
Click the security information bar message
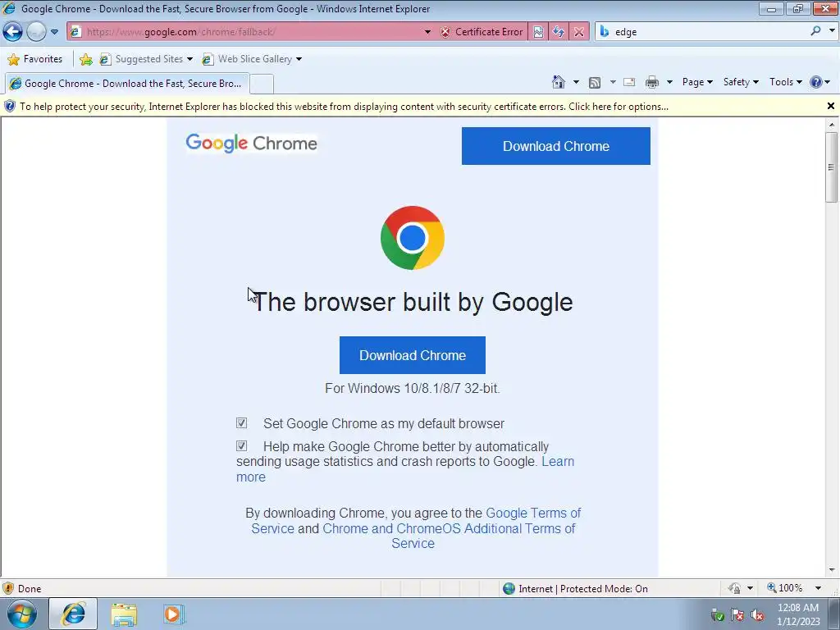(x=344, y=107)
